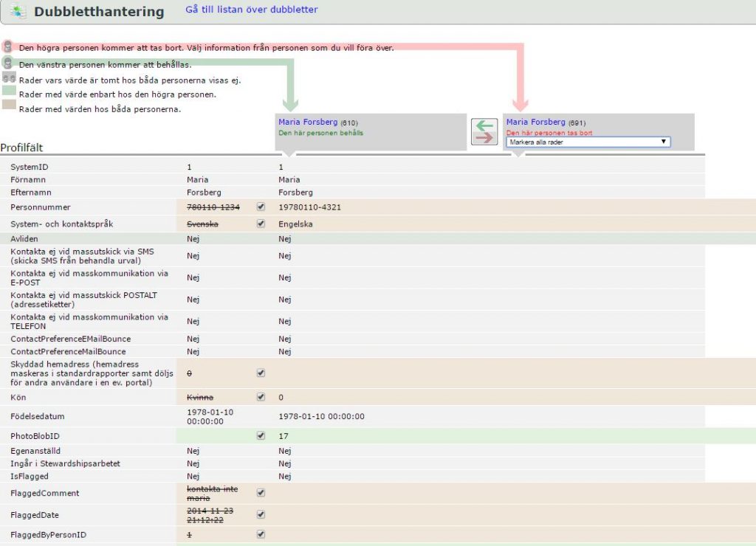Click the red person icon in the legend

[x=7, y=46]
